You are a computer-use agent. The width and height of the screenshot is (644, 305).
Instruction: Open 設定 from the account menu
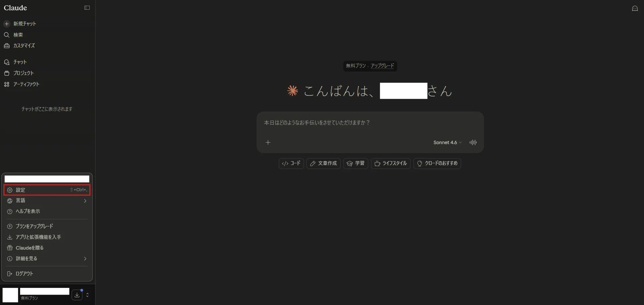(x=47, y=190)
